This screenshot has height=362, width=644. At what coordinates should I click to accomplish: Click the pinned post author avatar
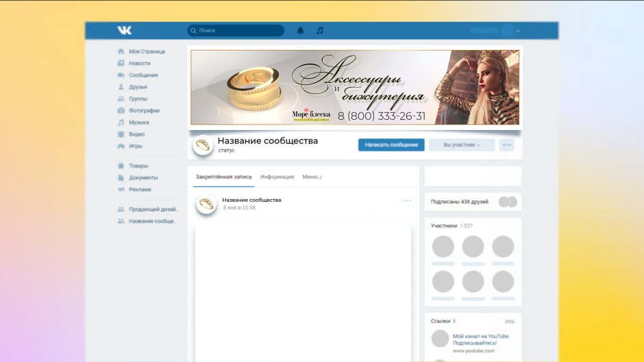[206, 203]
